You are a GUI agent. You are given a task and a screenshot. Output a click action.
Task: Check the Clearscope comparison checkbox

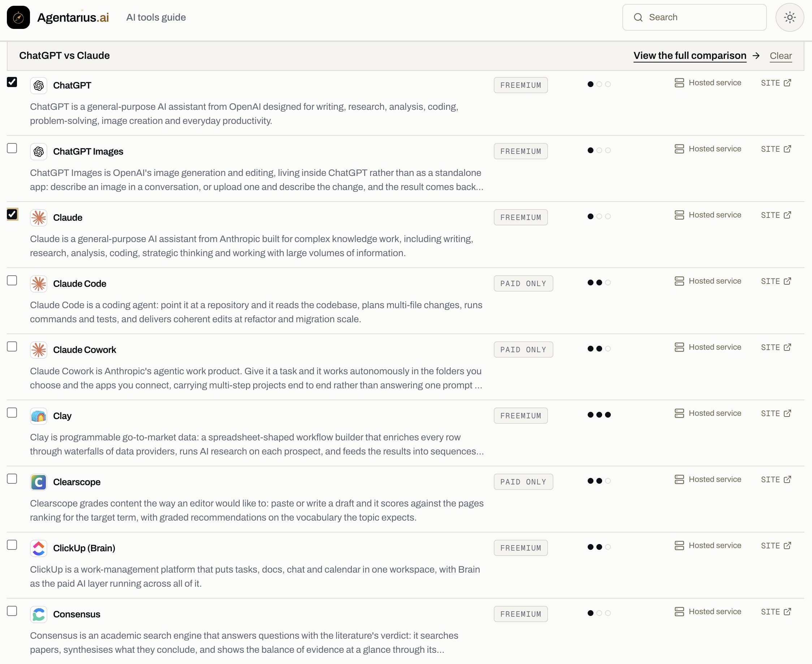(x=12, y=479)
